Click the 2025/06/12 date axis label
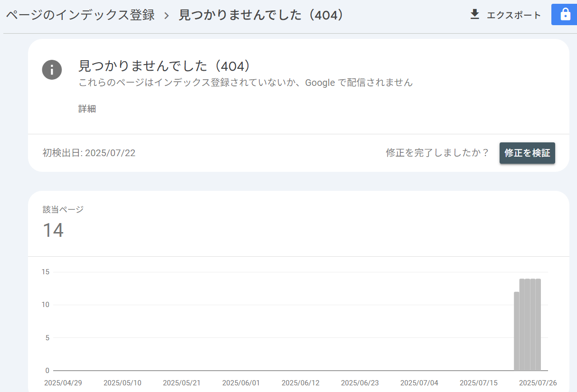This screenshot has width=577, height=392. coord(300,383)
